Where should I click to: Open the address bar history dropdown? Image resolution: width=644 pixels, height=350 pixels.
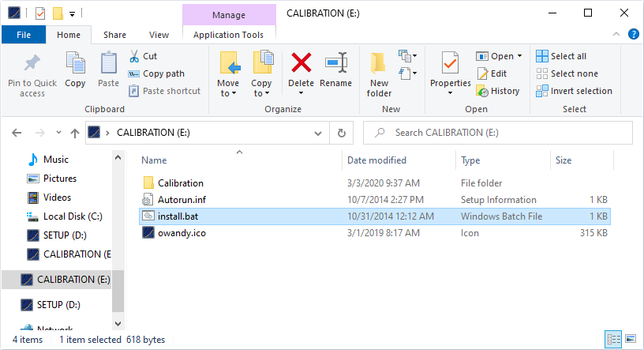coord(318,133)
